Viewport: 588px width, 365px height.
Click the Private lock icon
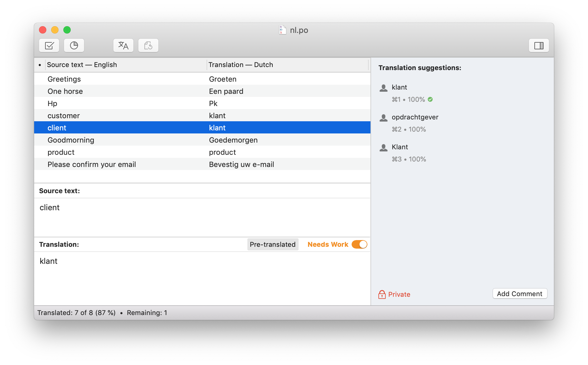tap(382, 294)
